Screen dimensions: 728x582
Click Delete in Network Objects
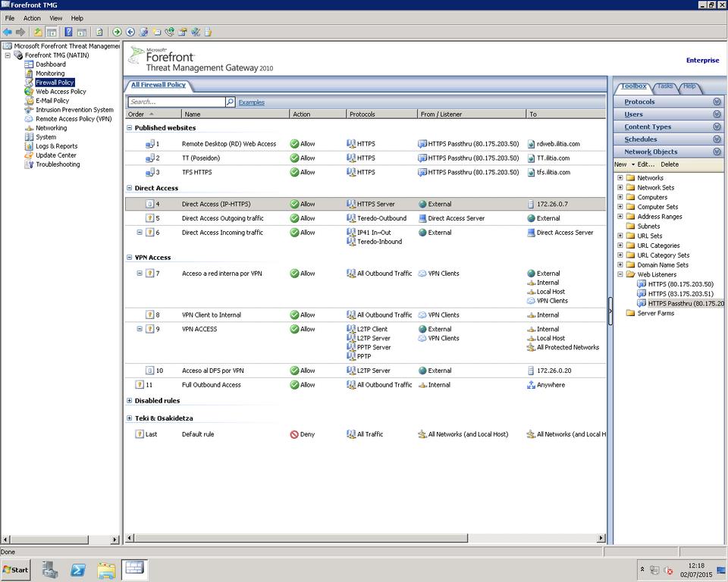click(670, 164)
